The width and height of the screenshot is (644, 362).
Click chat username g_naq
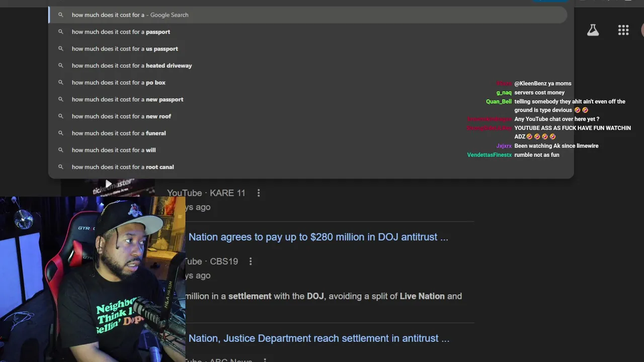(x=504, y=93)
